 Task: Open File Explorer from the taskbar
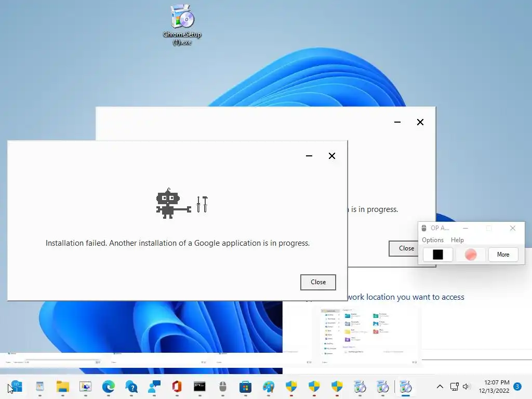tap(63, 387)
